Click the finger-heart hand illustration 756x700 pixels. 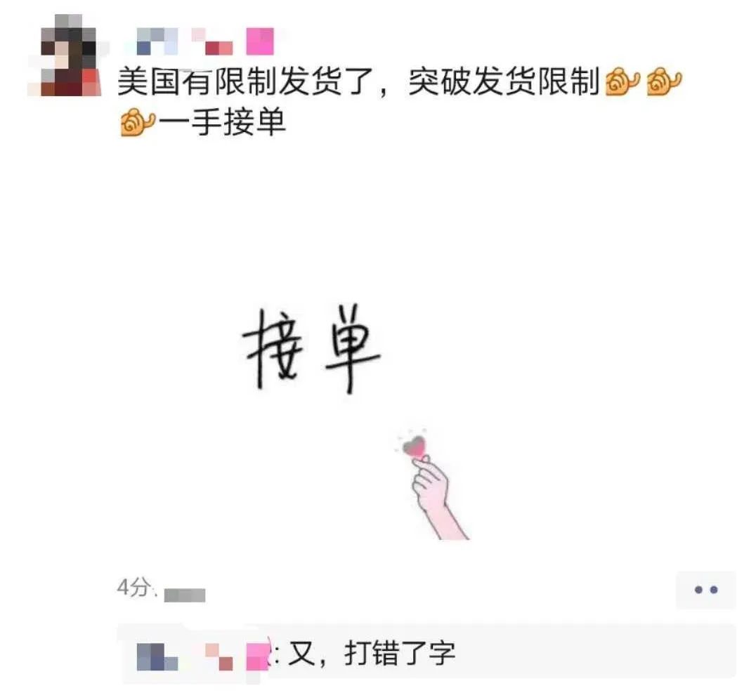point(432,484)
